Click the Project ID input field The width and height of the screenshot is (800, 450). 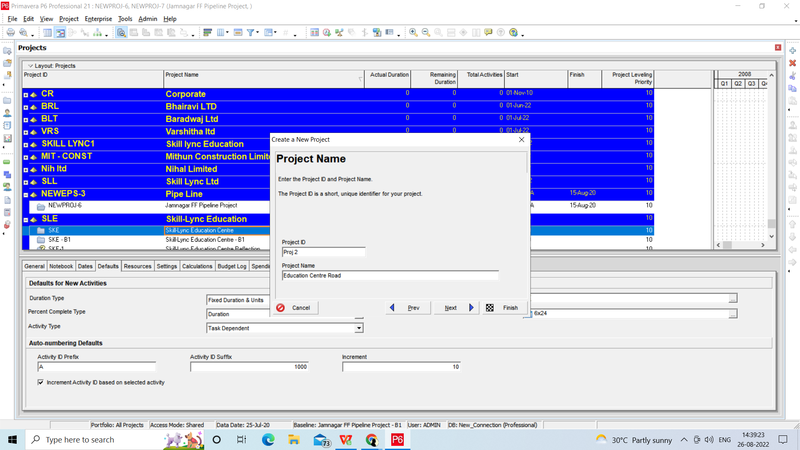click(323, 252)
